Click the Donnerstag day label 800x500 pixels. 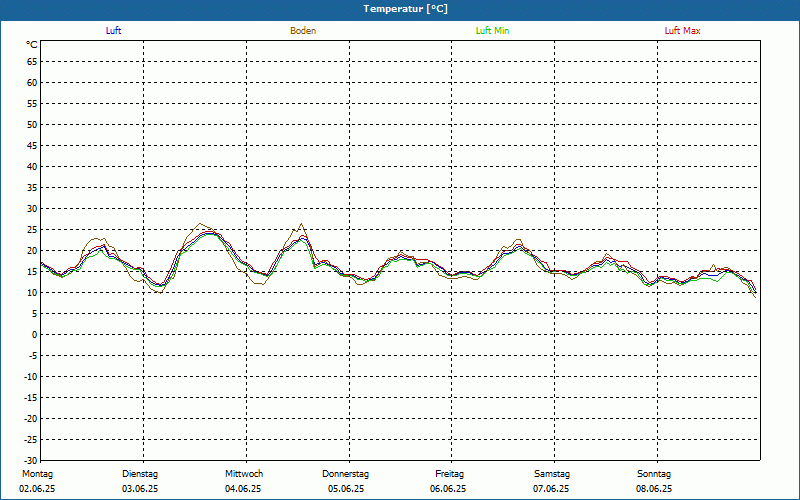[345, 474]
